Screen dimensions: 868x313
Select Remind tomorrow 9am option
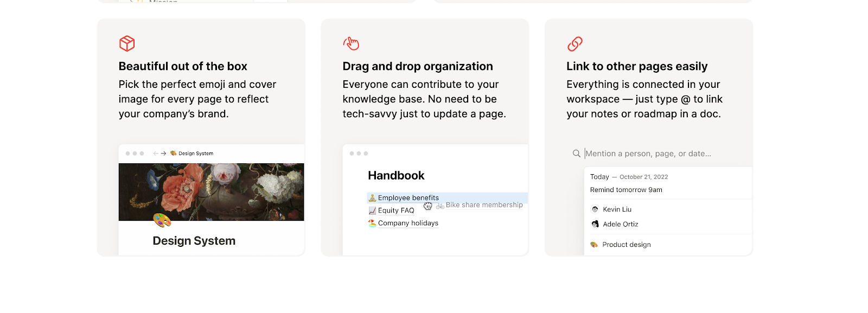click(626, 190)
